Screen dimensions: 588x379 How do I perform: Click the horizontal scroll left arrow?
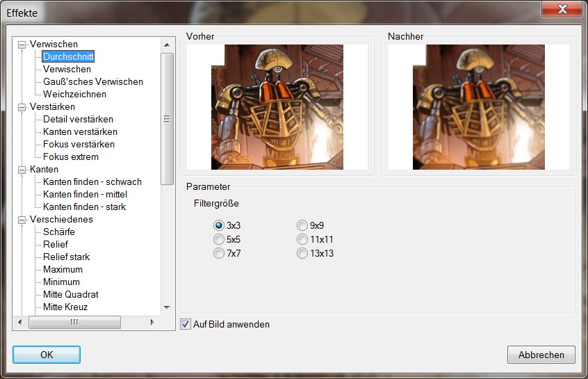(x=20, y=322)
